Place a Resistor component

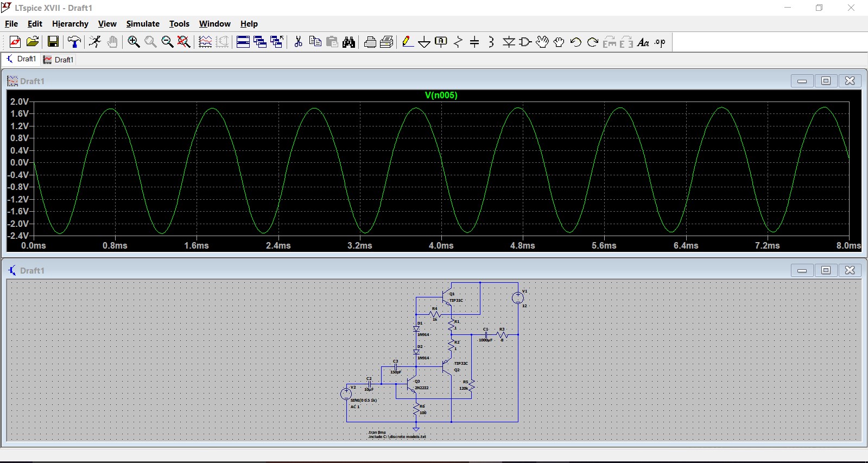click(458, 42)
